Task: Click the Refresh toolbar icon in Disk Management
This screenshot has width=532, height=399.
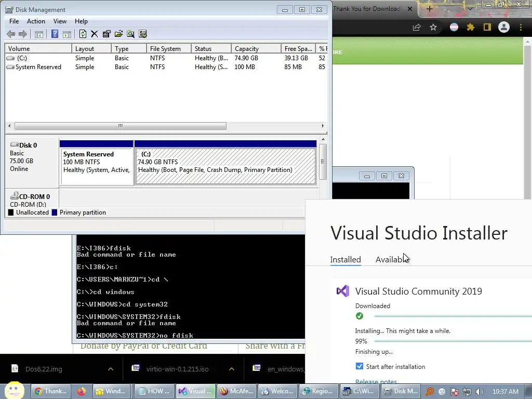Action: (x=83, y=34)
